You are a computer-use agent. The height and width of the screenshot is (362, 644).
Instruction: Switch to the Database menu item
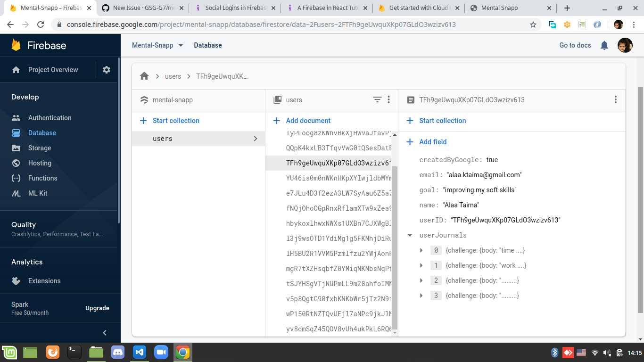point(208,45)
